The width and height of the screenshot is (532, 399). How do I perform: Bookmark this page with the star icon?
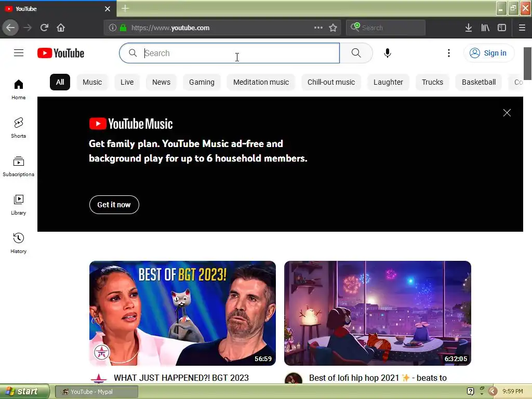click(333, 28)
